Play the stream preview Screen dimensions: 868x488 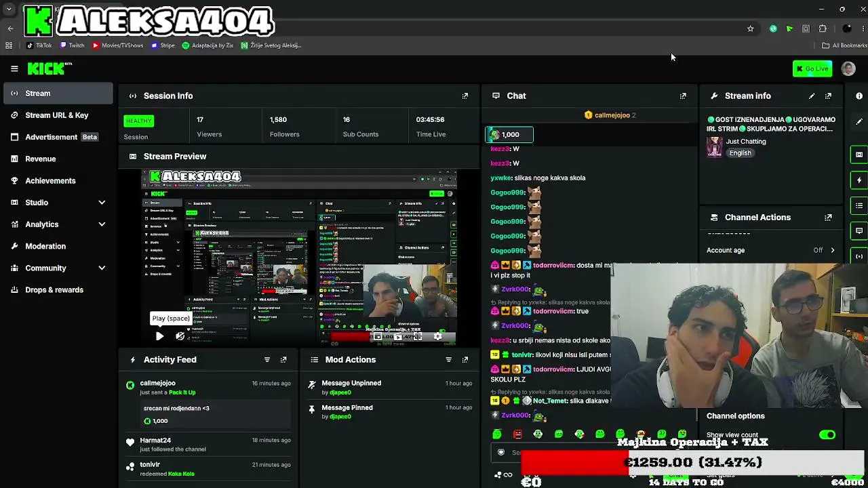pos(159,336)
